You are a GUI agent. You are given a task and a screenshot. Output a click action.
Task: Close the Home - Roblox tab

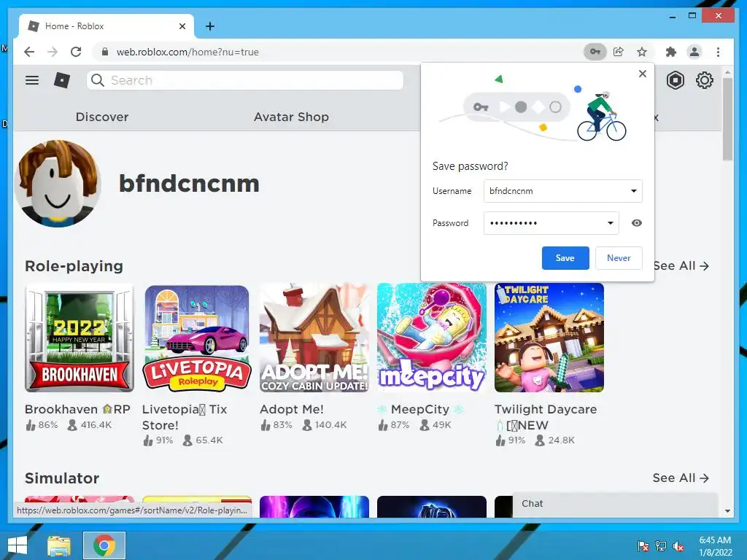182,26
